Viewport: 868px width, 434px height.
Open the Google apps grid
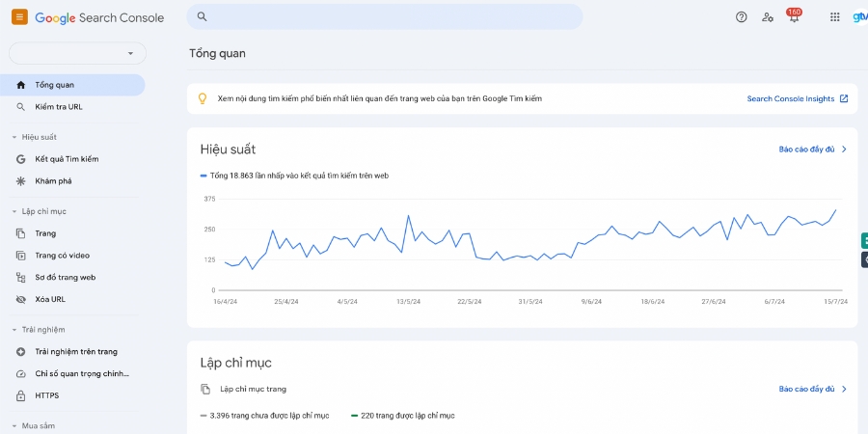tap(835, 17)
